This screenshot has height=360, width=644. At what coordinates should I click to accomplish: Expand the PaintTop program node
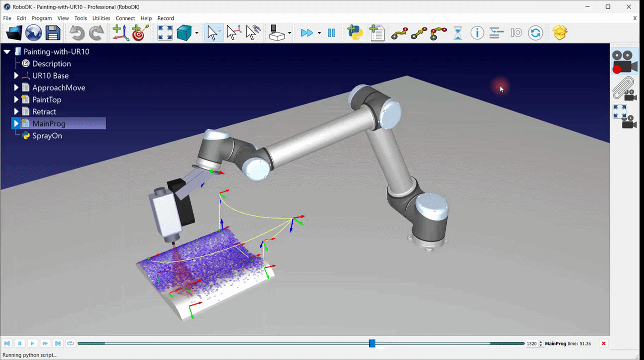pyautogui.click(x=16, y=99)
